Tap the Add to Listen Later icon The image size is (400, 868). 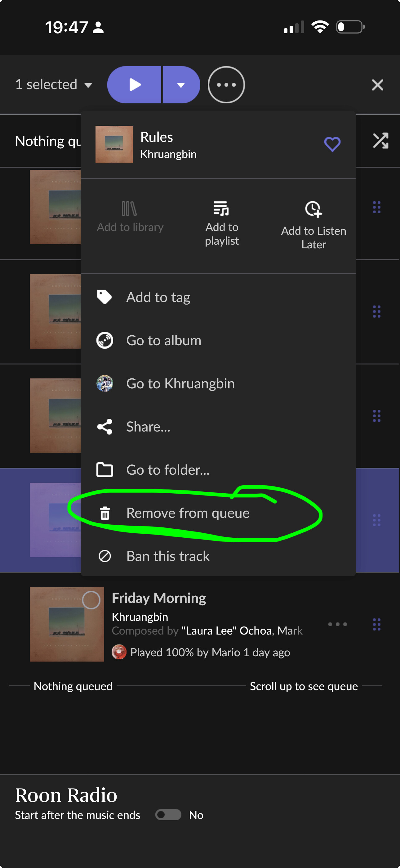pyautogui.click(x=313, y=209)
